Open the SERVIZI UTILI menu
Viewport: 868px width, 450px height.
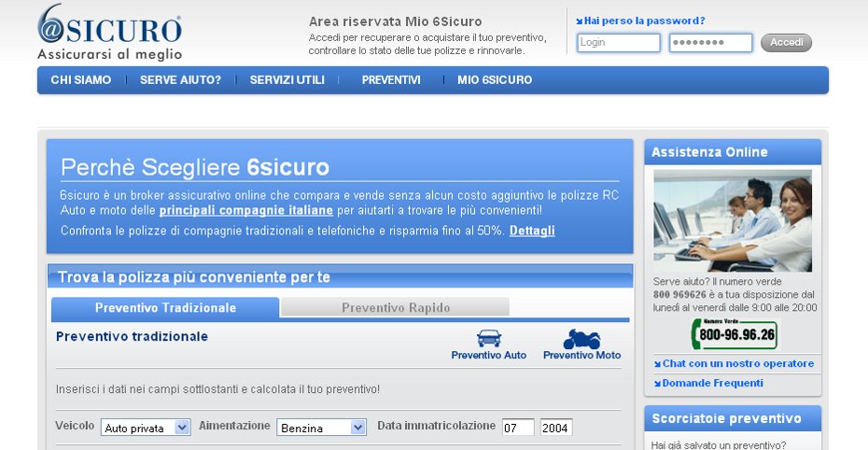click(x=287, y=79)
